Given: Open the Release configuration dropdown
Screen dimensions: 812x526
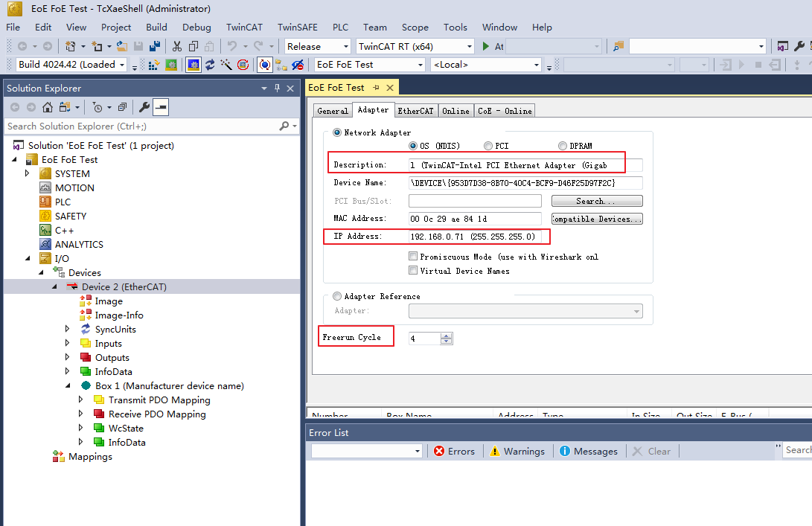Looking at the screenshot, I should pyautogui.click(x=346, y=47).
